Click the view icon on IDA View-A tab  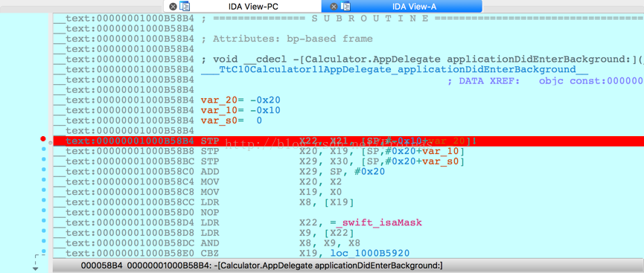click(x=345, y=6)
